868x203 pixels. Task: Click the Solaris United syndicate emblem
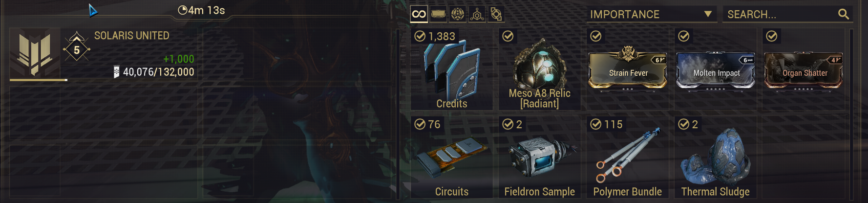[x=35, y=52]
